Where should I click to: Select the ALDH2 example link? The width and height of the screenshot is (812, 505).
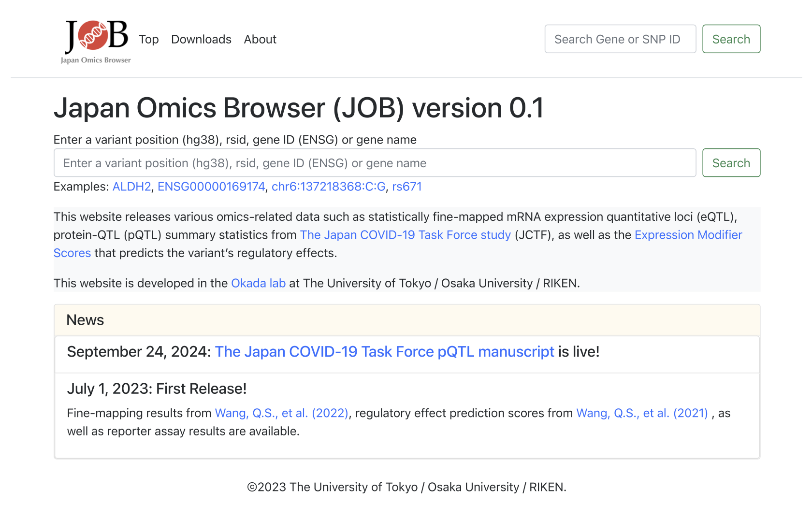(x=132, y=187)
